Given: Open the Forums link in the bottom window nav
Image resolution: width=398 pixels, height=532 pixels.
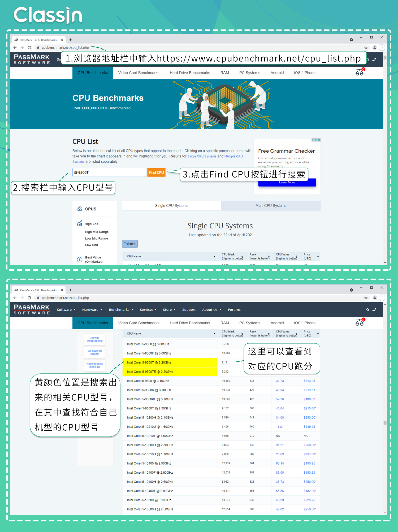Looking at the screenshot, I should pyautogui.click(x=234, y=310).
